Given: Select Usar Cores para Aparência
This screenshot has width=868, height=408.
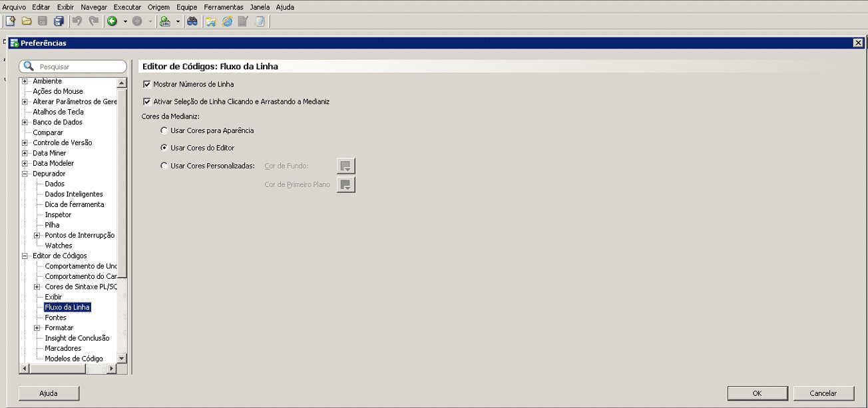Looking at the screenshot, I should (x=164, y=130).
